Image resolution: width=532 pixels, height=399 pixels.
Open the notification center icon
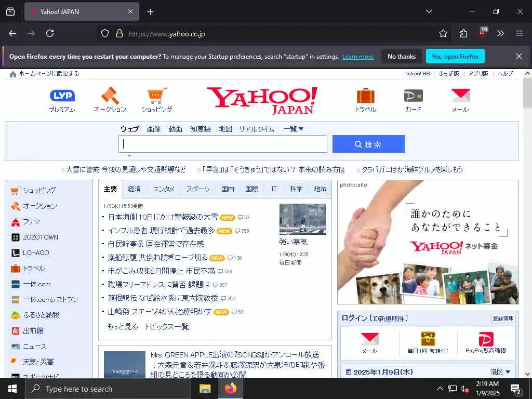516,389
